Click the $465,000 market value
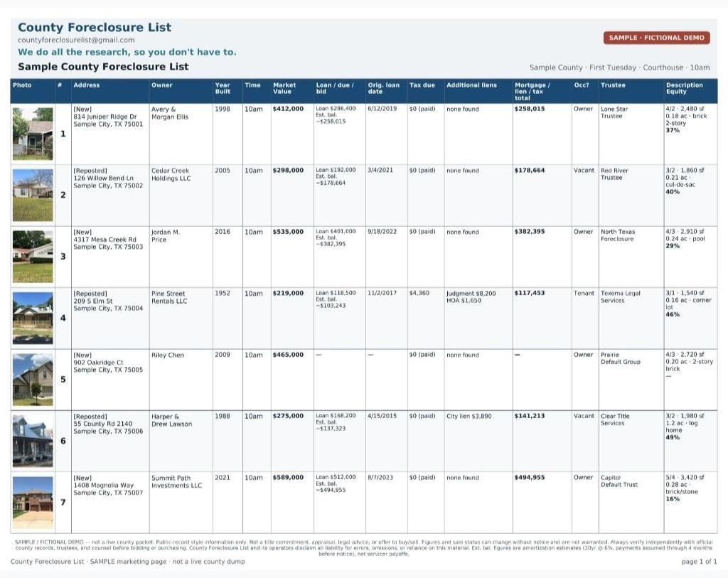Screen dimensions: 728x578 point(289,355)
